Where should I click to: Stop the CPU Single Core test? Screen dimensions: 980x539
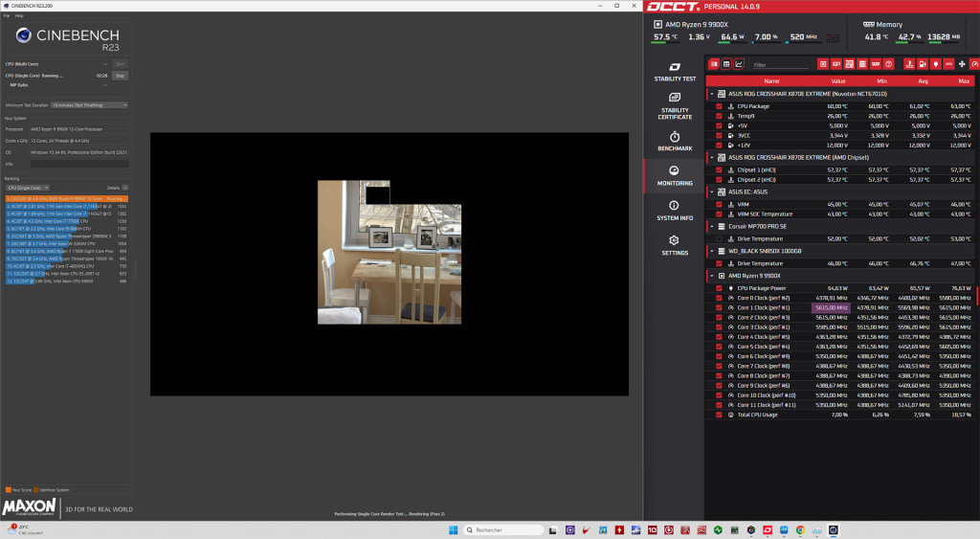pyautogui.click(x=120, y=76)
